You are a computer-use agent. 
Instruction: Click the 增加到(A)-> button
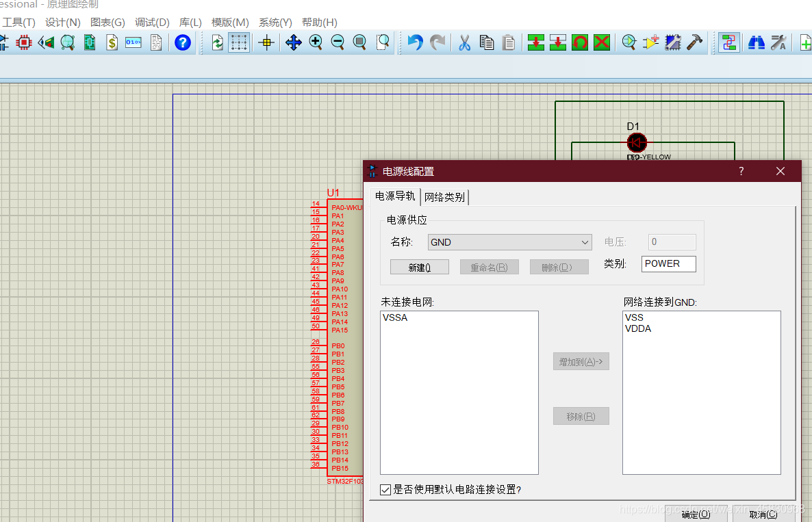[581, 362]
